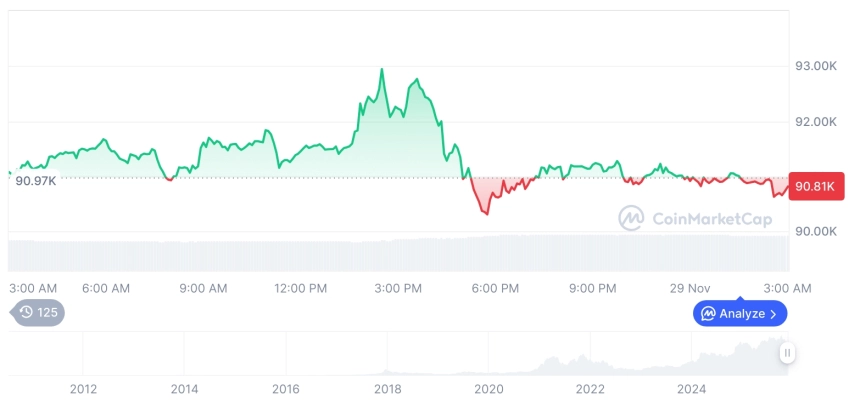
Task: Click the range handle pause-bars icon
Action: pyautogui.click(x=788, y=353)
